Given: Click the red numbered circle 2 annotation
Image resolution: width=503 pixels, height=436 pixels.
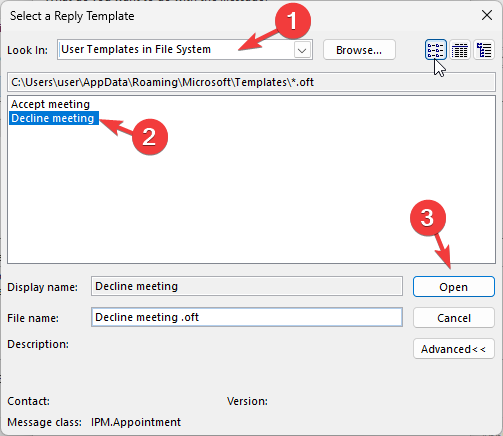Looking at the screenshot, I should (150, 137).
